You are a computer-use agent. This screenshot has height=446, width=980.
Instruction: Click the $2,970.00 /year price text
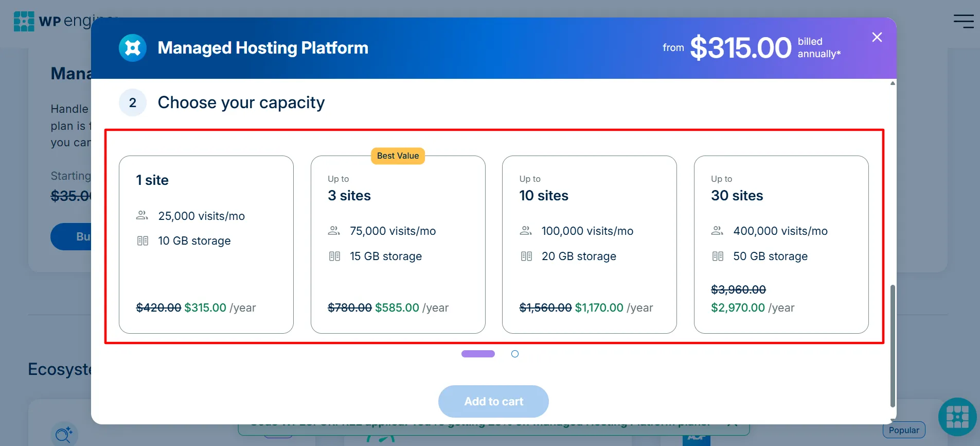click(753, 307)
